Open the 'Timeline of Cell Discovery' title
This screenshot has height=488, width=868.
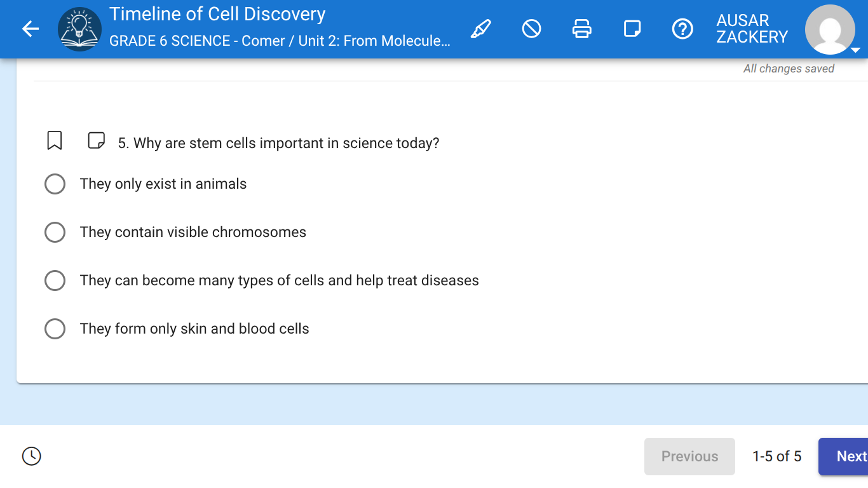[x=217, y=14]
